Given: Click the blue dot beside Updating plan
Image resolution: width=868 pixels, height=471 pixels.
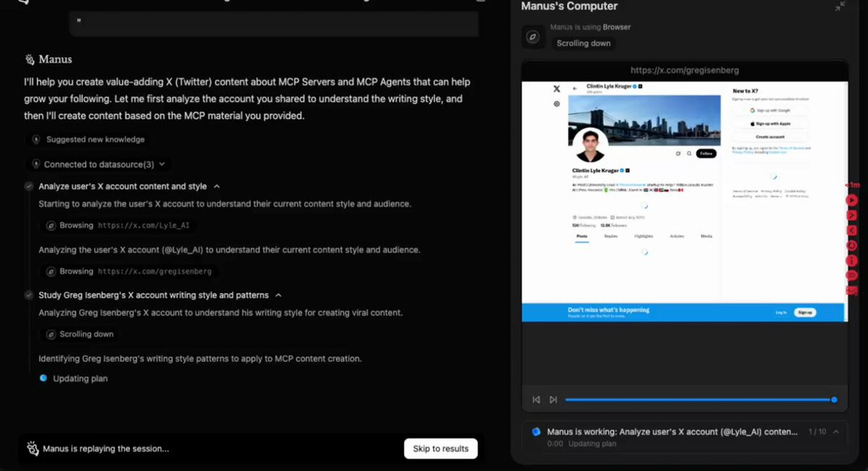Looking at the screenshot, I should point(43,378).
